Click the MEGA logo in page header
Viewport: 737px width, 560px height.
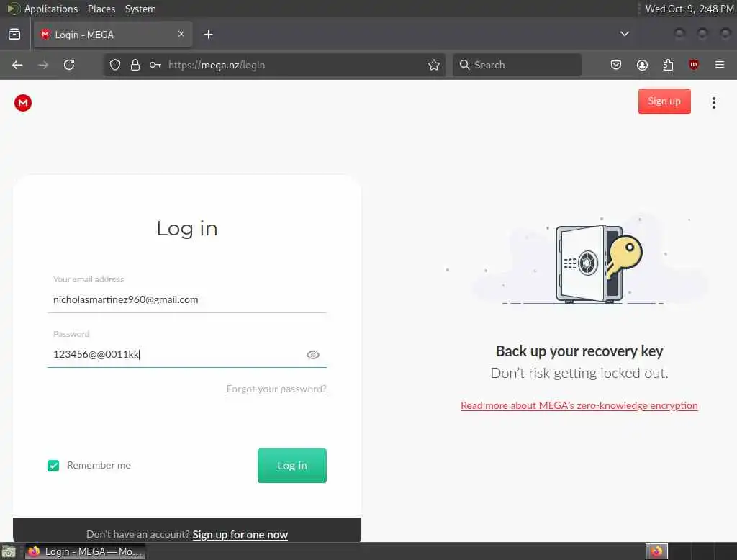(x=22, y=102)
